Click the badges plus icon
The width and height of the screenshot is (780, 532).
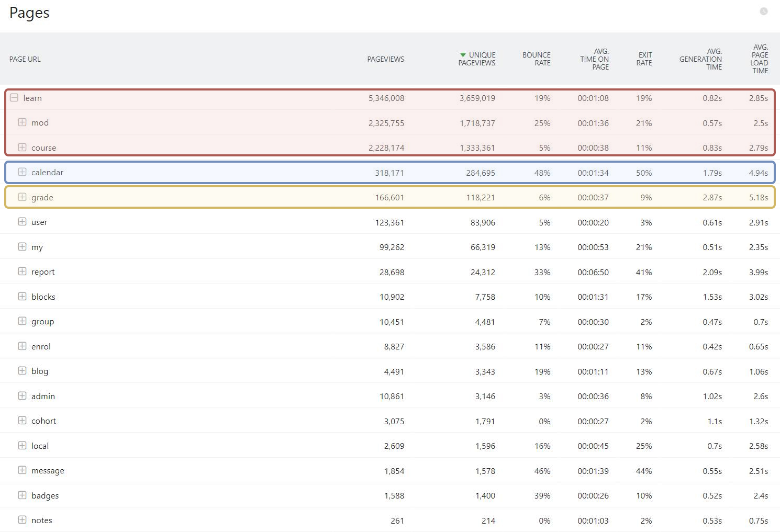pyautogui.click(x=22, y=495)
